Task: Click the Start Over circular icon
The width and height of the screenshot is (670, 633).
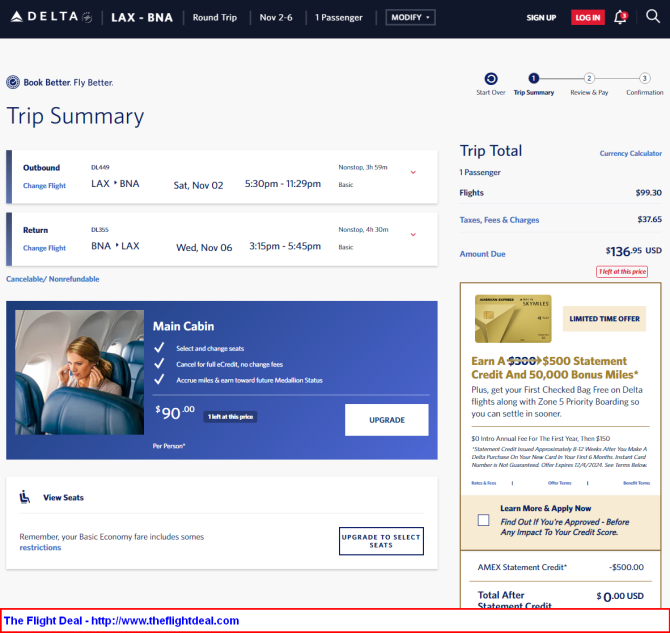Action: [x=491, y=79]
